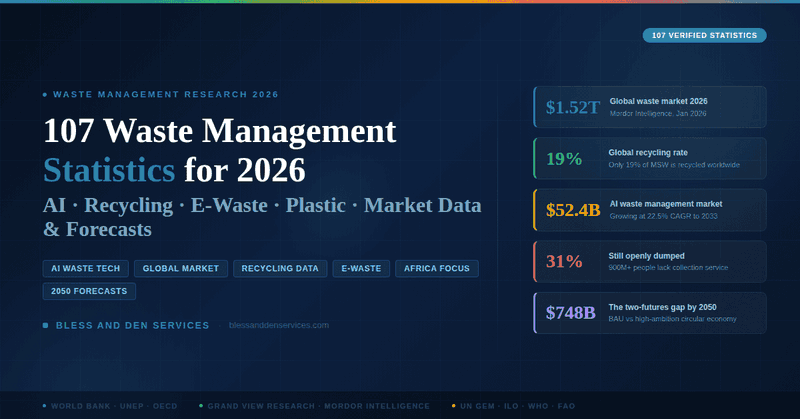The height and width of the screenshot is (419, 800).
Task: Click the BAU vs high-ambition circular economy caption
Action: [x=672, y=319]
